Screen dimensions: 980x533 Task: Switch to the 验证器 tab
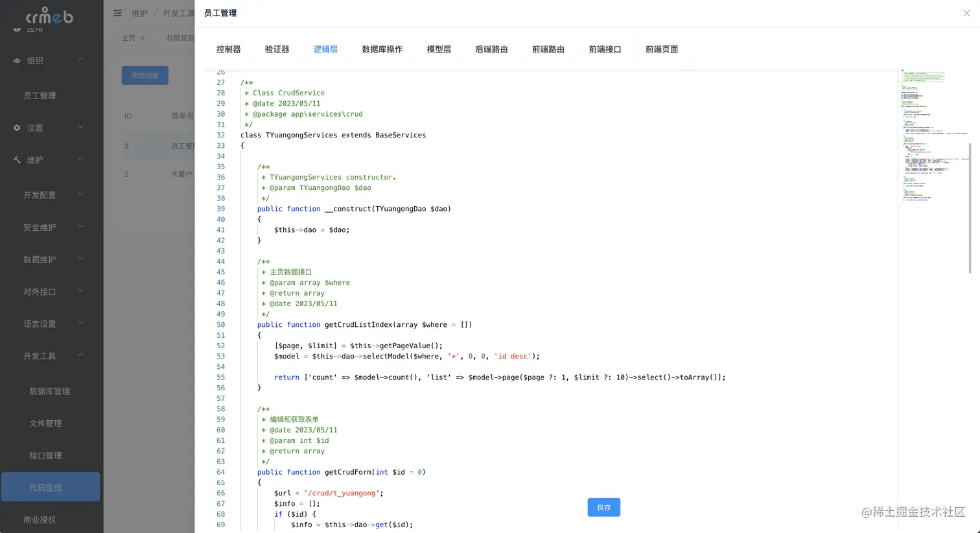point(277,49)
